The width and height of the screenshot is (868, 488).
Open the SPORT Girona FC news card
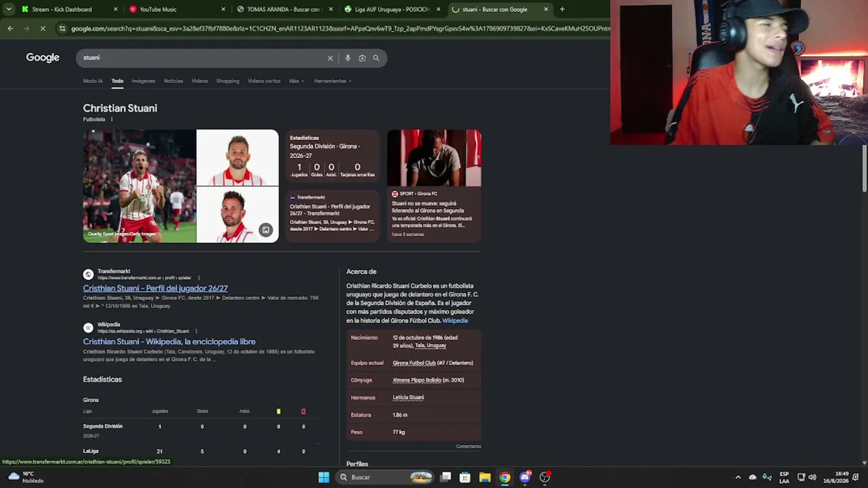click(434, 186)
